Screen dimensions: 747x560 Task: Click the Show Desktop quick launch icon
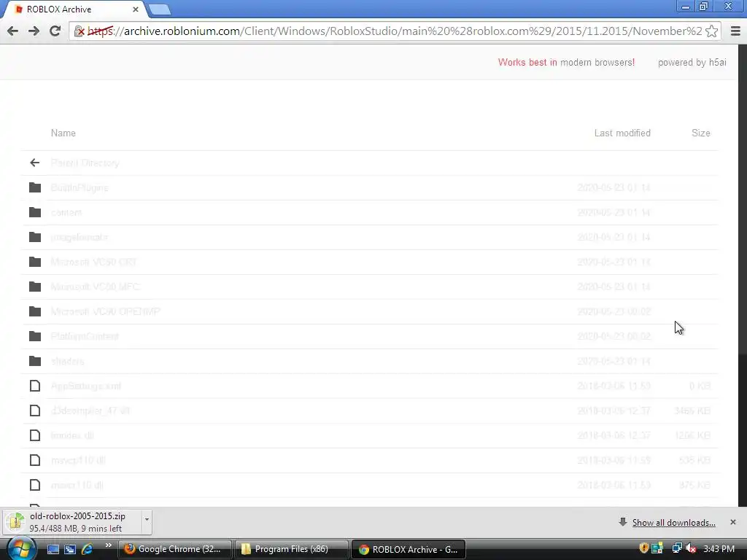click(53, 549)
